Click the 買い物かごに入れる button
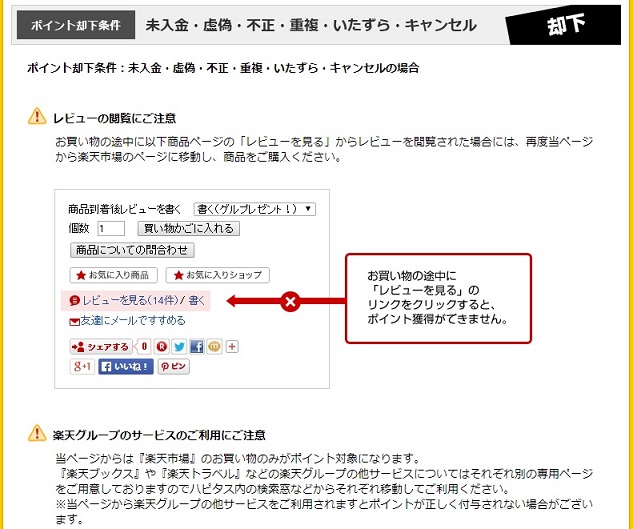Screen dimensions: 633x529 click(x=189, y=228)
